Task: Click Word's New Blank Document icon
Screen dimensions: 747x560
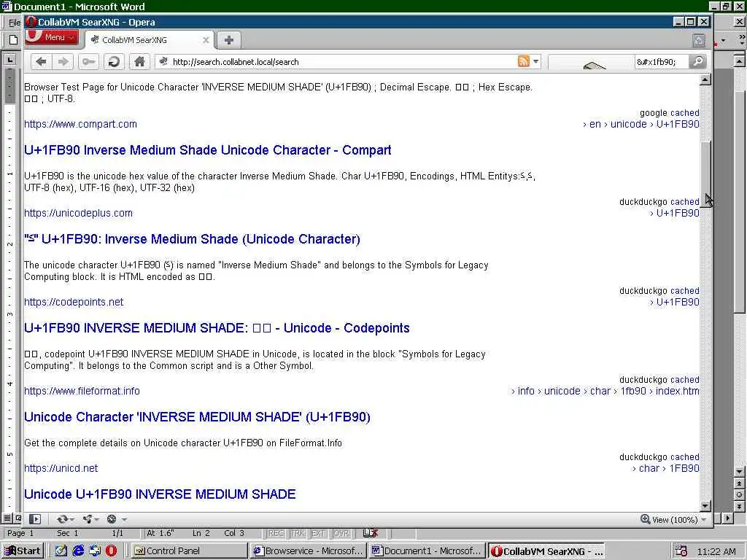Action: (13, 40)
